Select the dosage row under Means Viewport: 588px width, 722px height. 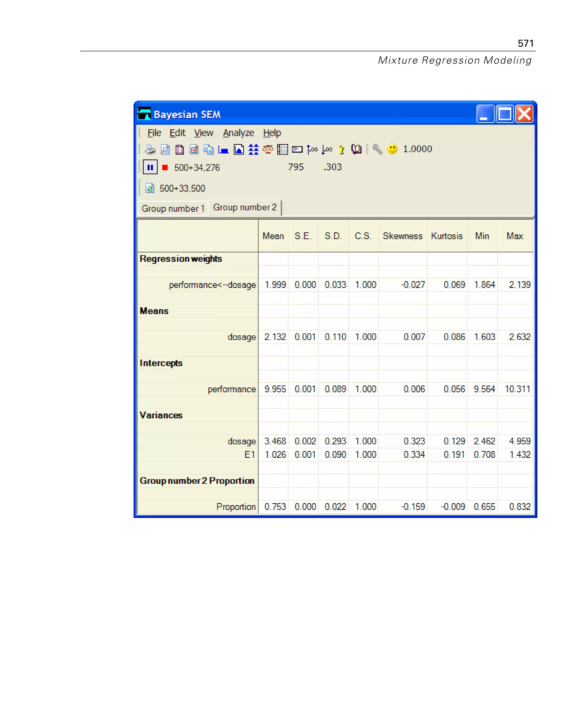click(x=242, y=337)
